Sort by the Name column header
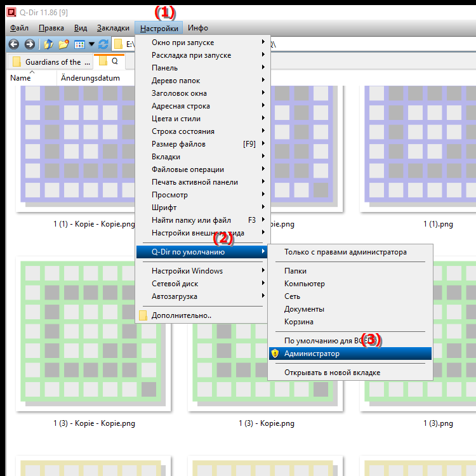The height and width of the screenshot is (476, 476). pos(32,78)
